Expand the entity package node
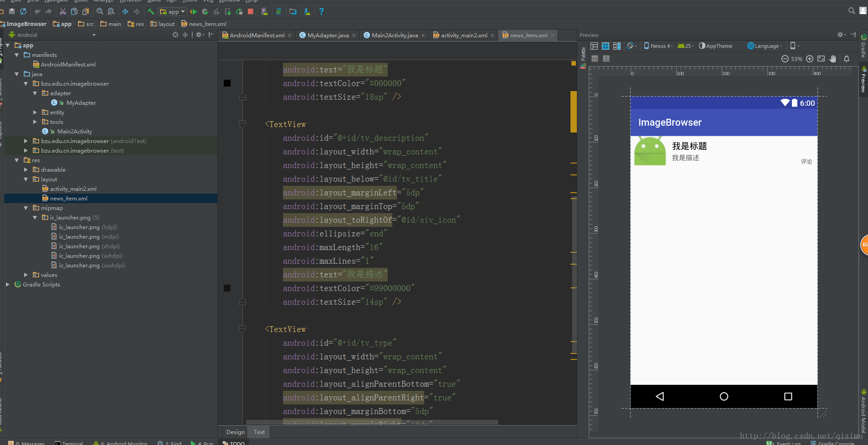 pos(35,112)
